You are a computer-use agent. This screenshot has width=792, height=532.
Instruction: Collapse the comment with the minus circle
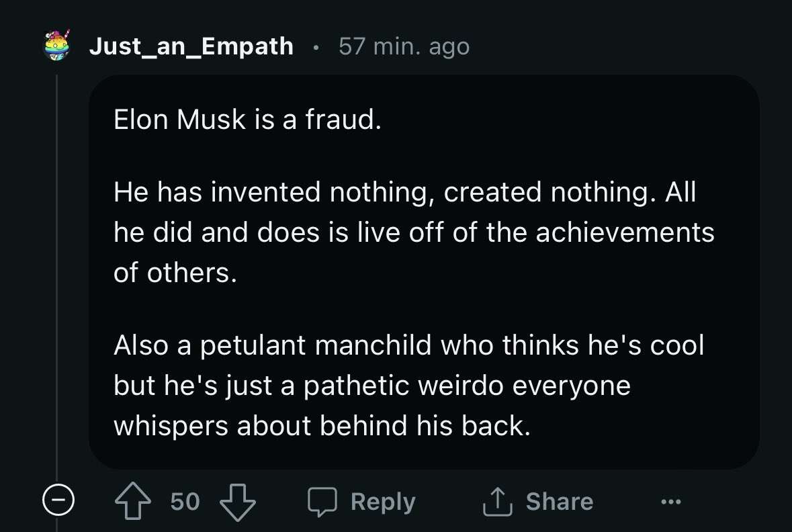[58, 499]
